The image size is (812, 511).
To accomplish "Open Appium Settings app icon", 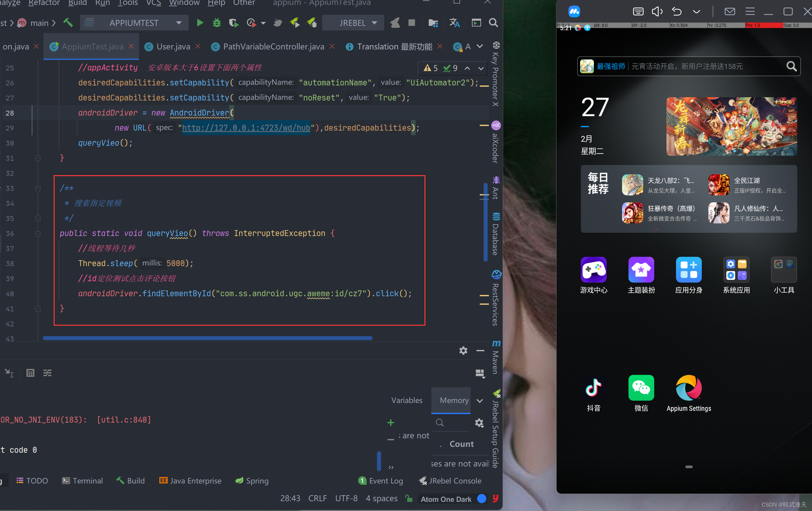I will click(689, 388).
